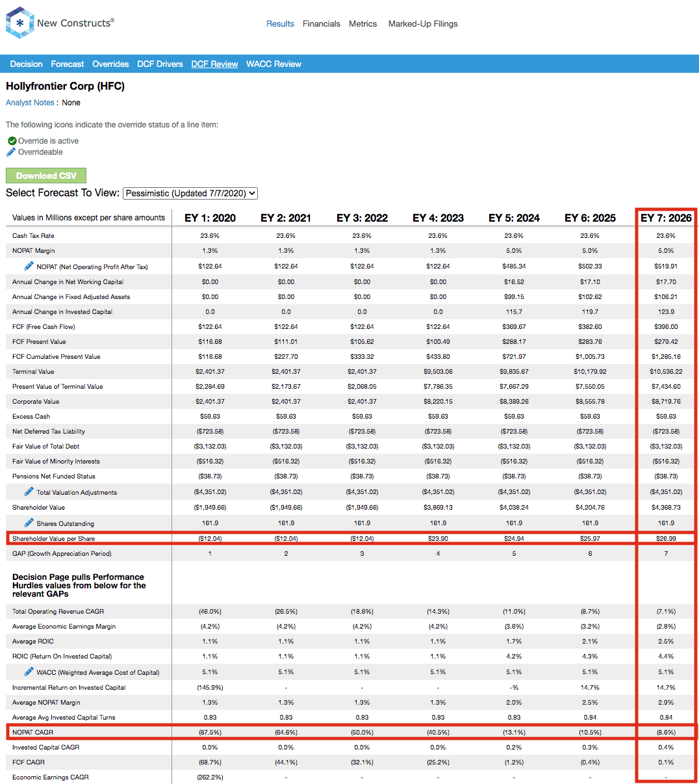The width and height of the screenshot is (699, 784).
Task: Click the Fair Value of Total Debt label
Action: pos(46,447)
